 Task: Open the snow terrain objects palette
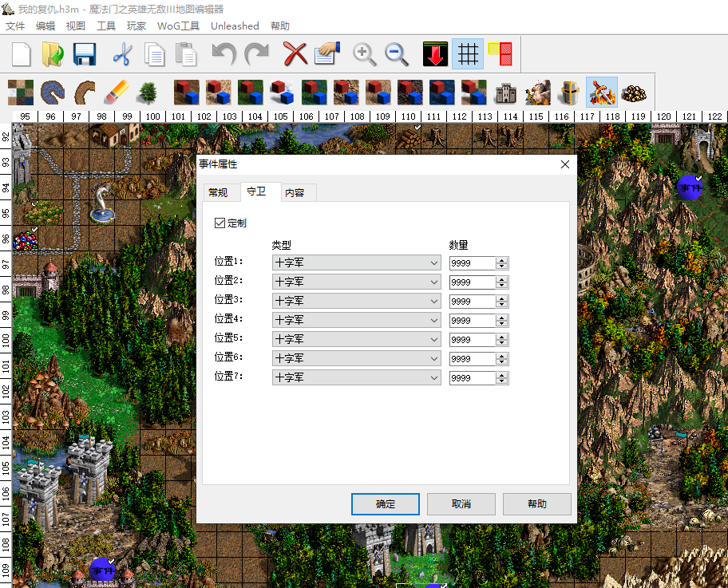coord(283,93)
